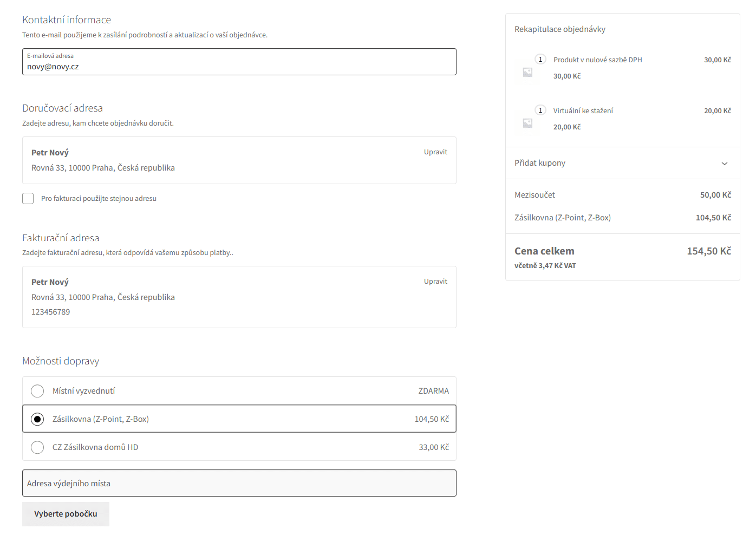Click product name Virtuální ke stažení

pos(583,111)
